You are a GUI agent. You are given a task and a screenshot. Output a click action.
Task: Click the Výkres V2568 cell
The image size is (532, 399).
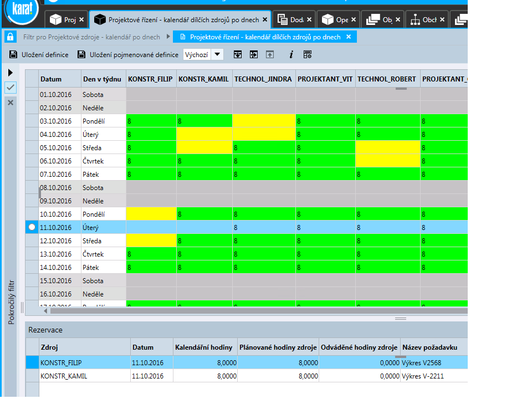click(434, 362)
